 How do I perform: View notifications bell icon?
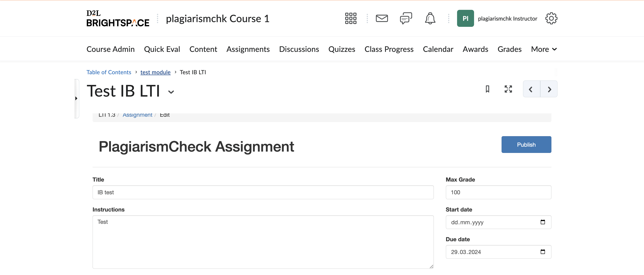430,18
